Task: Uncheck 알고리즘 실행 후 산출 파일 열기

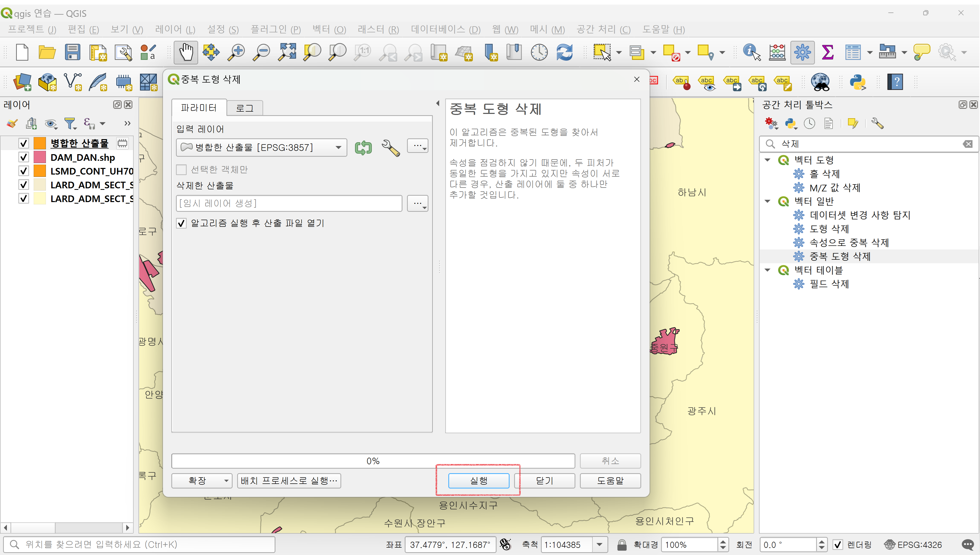Action: [x=182, y=223]
